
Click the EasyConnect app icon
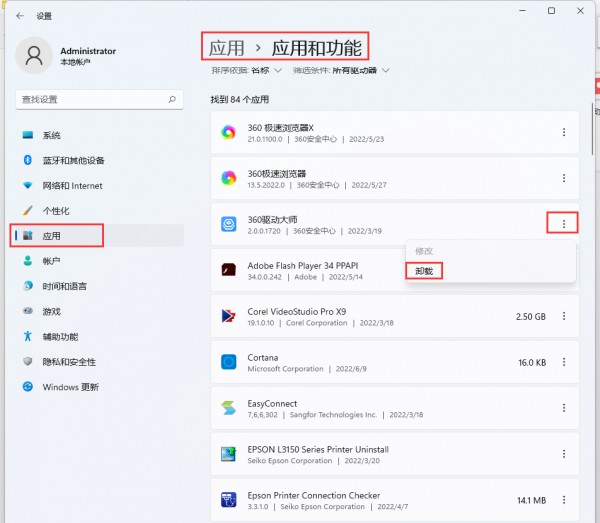pos(228,408)
